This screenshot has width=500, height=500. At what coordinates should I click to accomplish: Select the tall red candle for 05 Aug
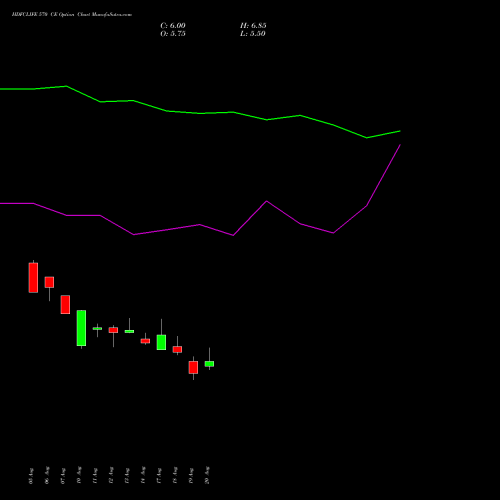[33, 278]
